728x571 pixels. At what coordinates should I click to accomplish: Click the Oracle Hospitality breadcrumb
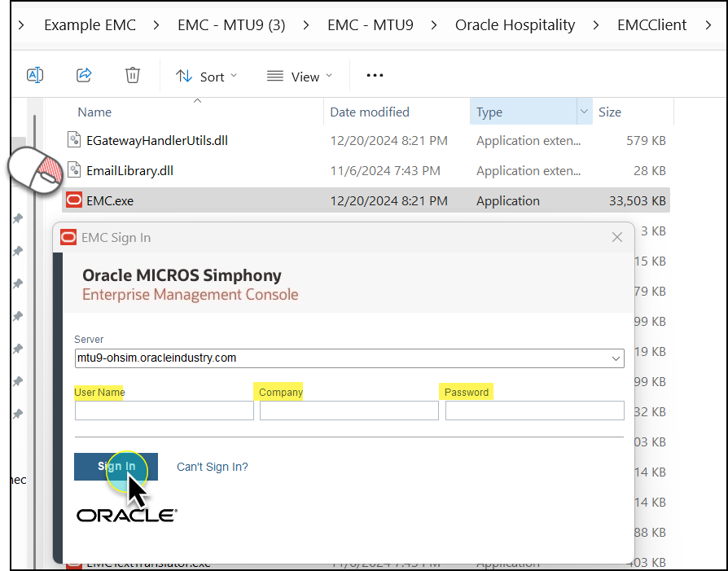pyautogui.click(x=515, y=25)
